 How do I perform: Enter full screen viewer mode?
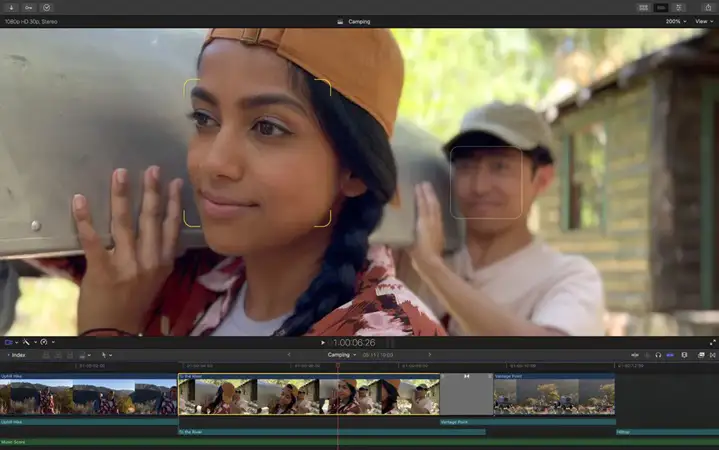(713, 343)
